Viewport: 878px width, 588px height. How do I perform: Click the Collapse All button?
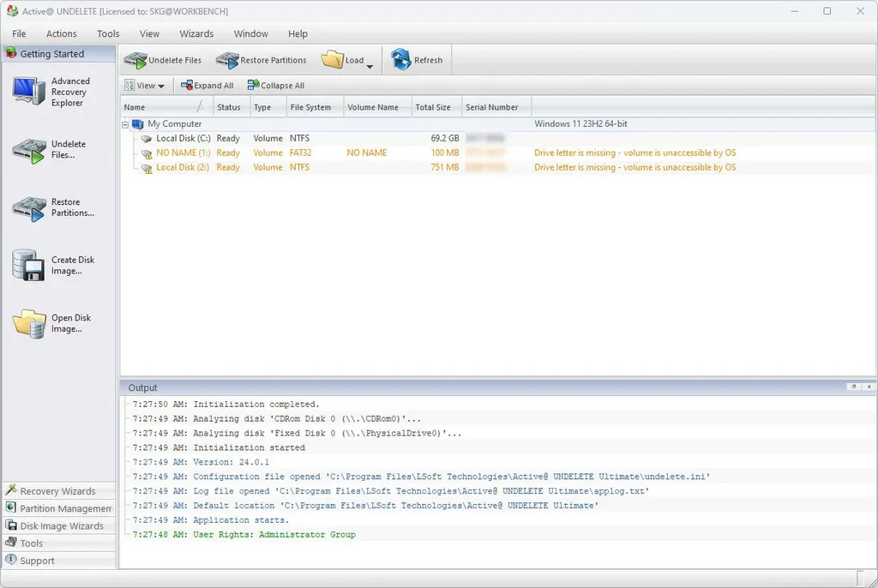pyautogui.click(x=276, y=86)
